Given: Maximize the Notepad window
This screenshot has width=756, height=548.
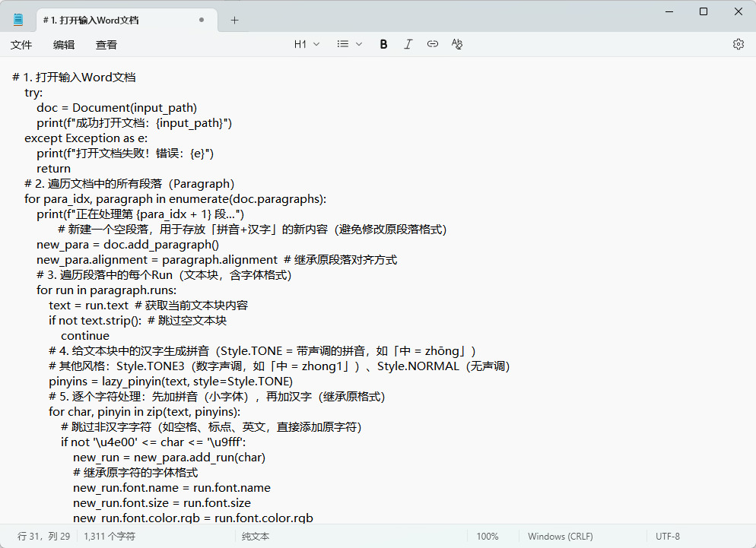Looking at the screenshot, I should tap(704, 11).
